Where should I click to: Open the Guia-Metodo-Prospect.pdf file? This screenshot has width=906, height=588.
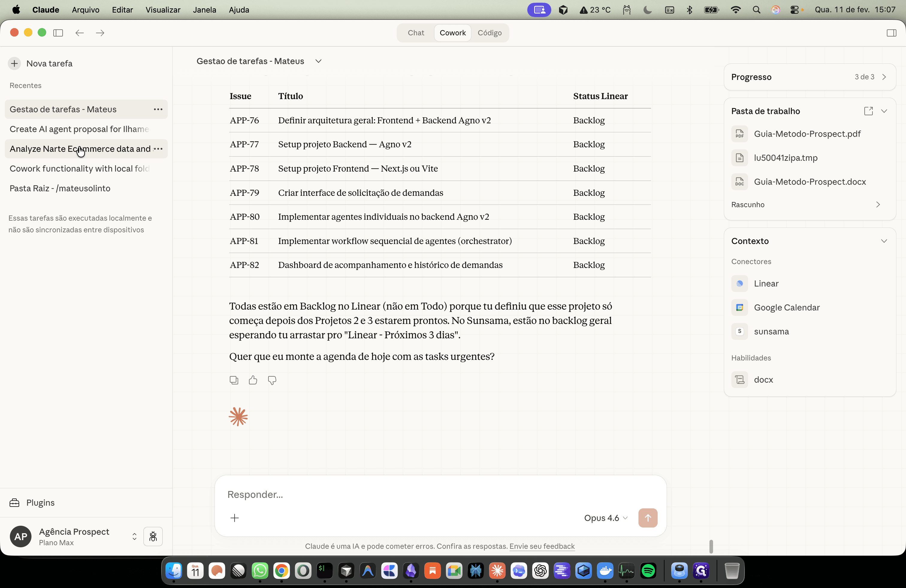click(807, 134)
